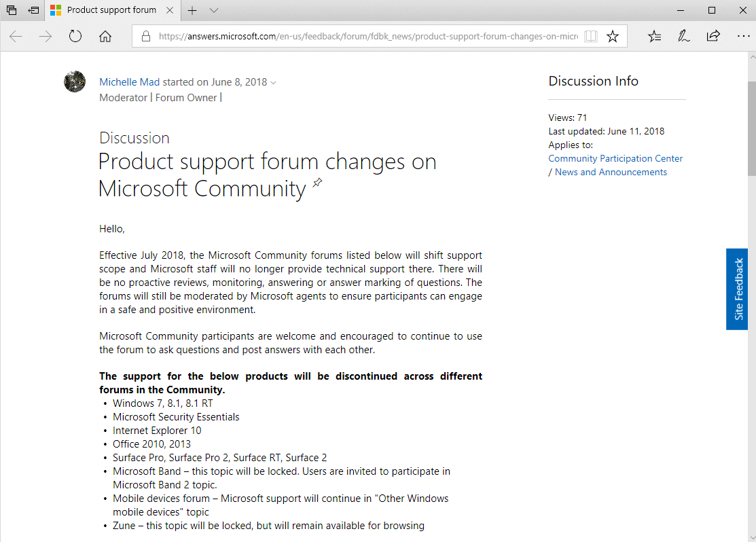
Task: Open the tabs you've set aside icon
Action: pos(12,10)
